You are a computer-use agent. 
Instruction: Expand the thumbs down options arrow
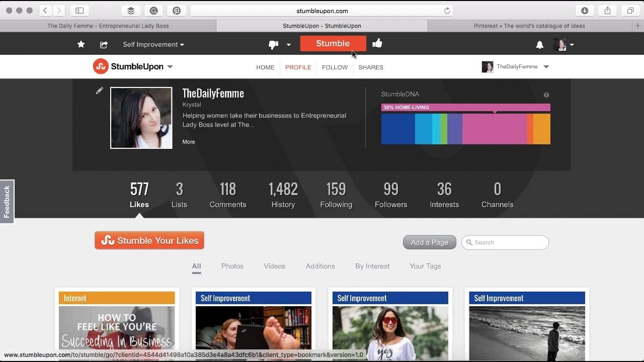tap(289, 44)
